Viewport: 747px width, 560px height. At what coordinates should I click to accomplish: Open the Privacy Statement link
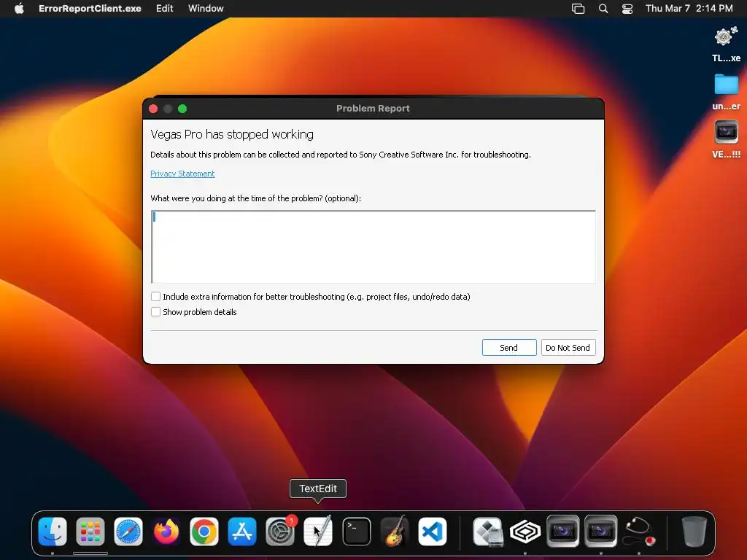click(x=182, y=174)
